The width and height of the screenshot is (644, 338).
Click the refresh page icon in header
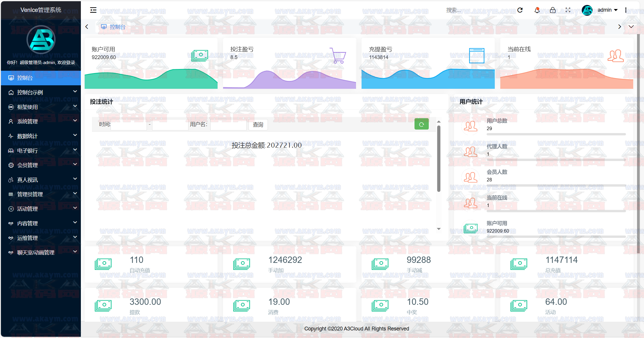520,10
